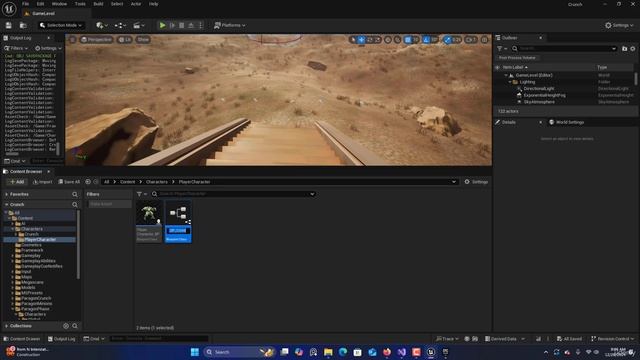Screen dimensions: 640x360
Task: Toggle visibility column eye in Outliner header
Action: 497,67
